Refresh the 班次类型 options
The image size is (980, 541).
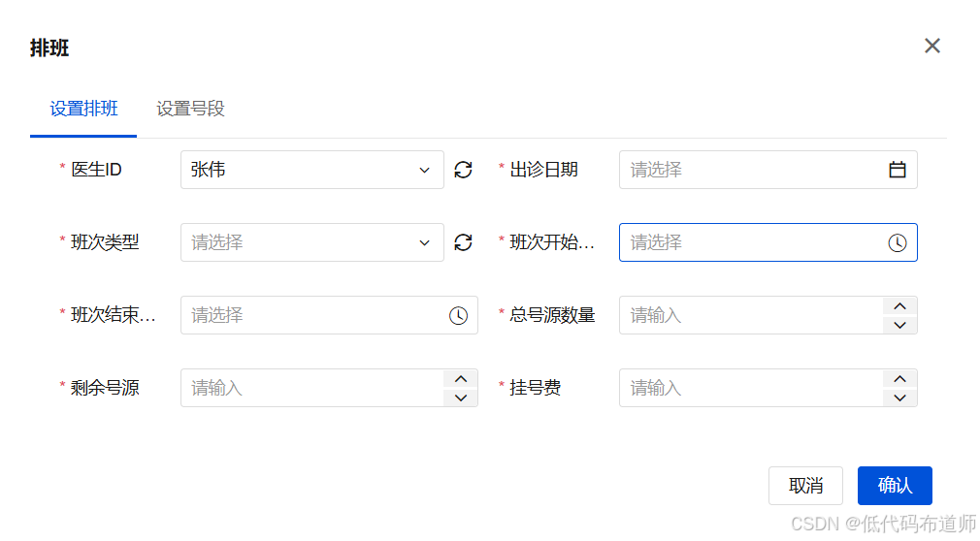(x=463, y=242)
